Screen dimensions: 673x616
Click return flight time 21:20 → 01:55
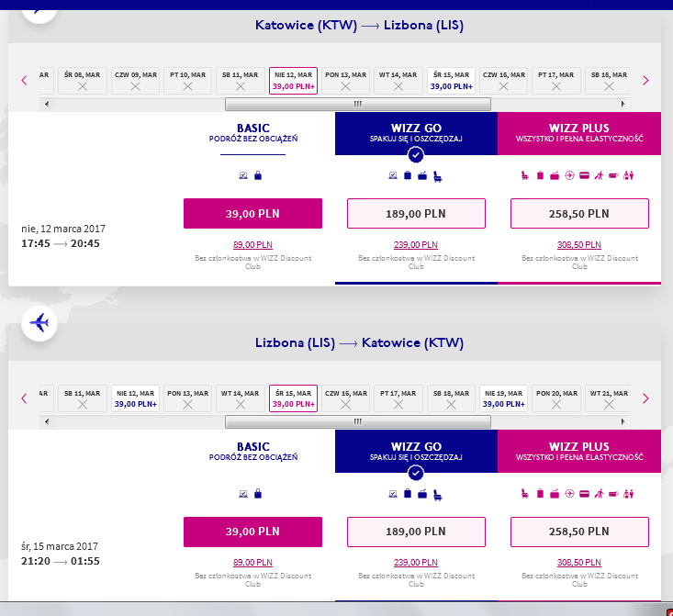pyautogui.click(x=61, y=561)
